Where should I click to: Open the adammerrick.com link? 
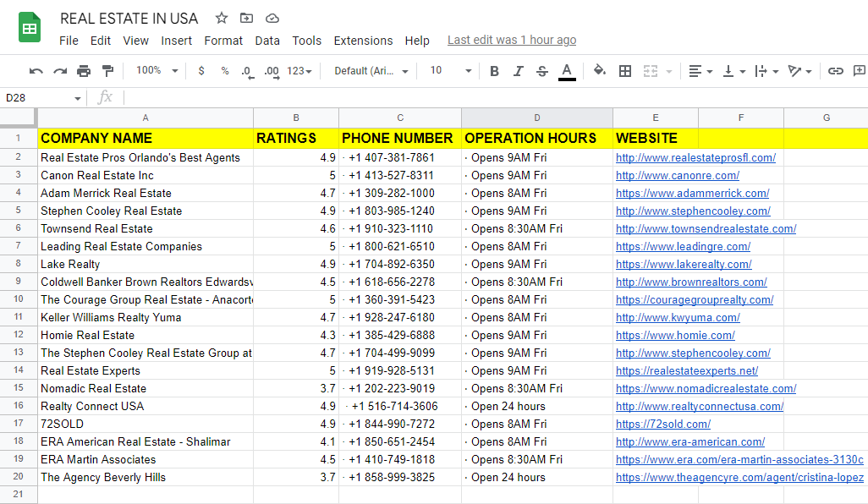(693, 193)
